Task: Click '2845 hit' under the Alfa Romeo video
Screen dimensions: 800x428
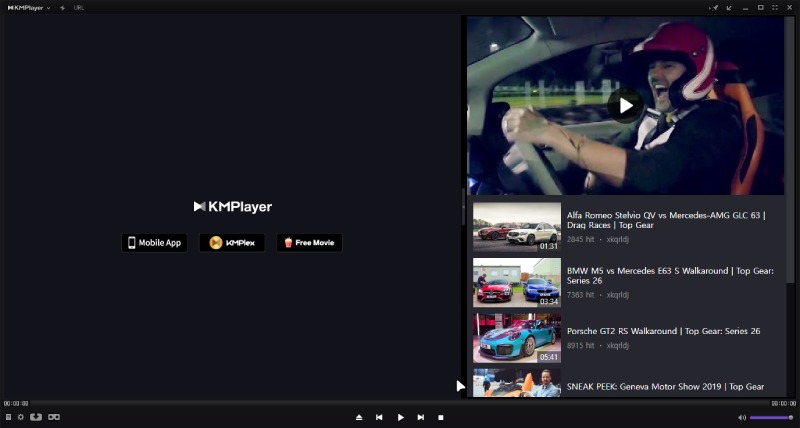Action: click(x=581, y=239)
